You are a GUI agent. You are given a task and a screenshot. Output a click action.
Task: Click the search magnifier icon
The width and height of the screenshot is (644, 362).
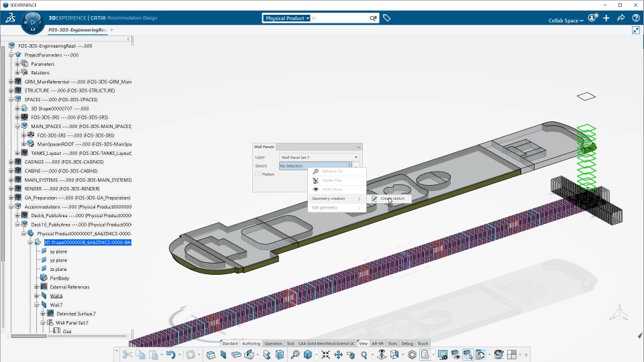(373, 18)
